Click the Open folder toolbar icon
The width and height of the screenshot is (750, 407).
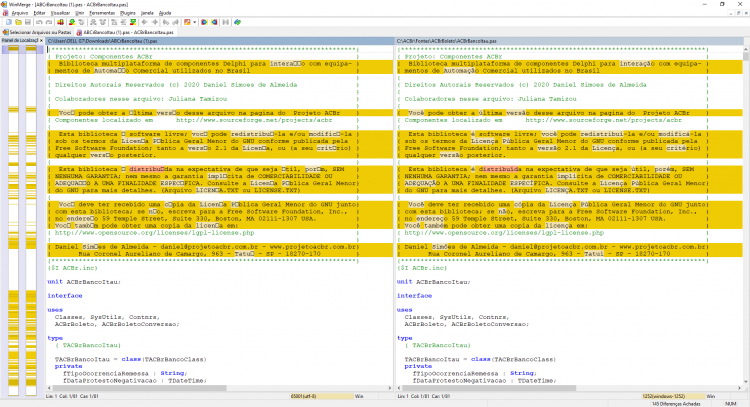18,22
